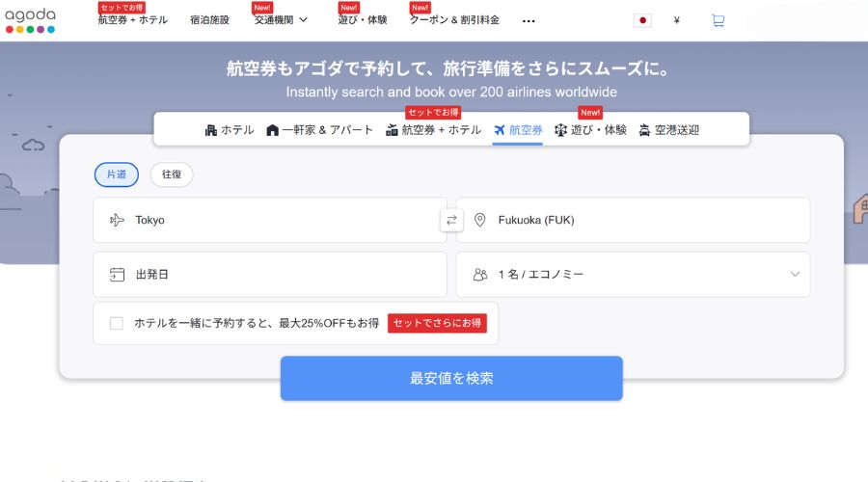Switch to the ホテル search tab

coord(230,130)
